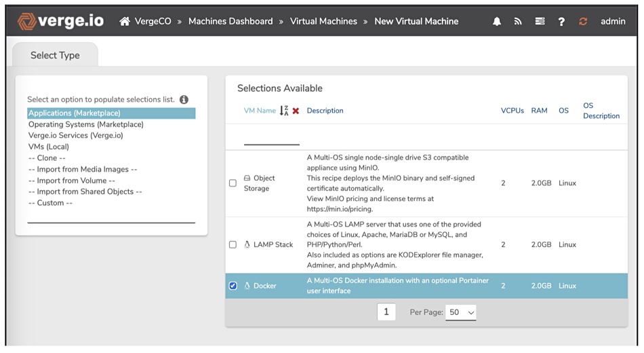Click the LAMP Stack name text
The width and height of the screenshot is (644, 353).
click(273, 245)
